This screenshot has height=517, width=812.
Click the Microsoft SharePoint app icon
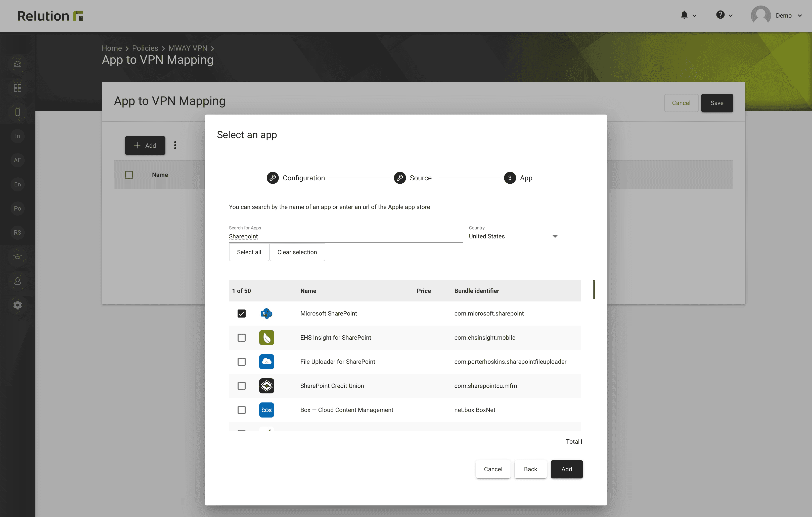tap(266, 314)
